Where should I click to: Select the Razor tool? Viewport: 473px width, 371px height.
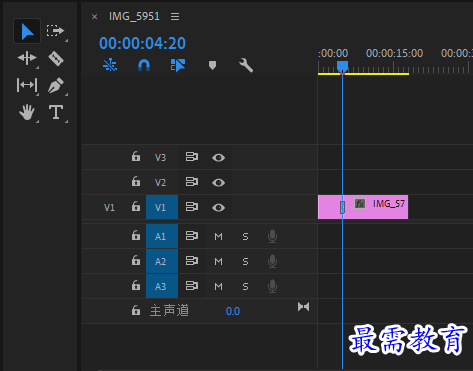[56, 58]
